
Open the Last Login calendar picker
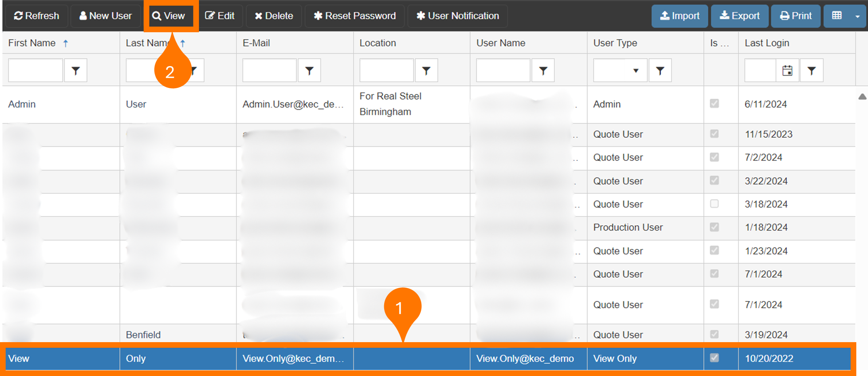click(x=787, y=71)
